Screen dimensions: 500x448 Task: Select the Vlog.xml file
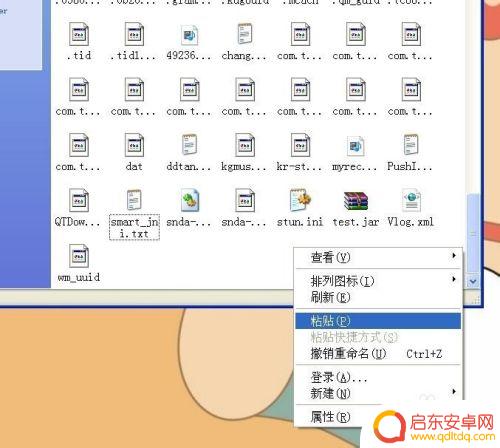411,200
